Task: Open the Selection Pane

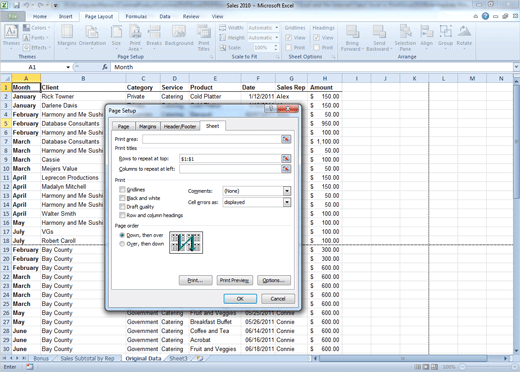Action: point(405,38)
